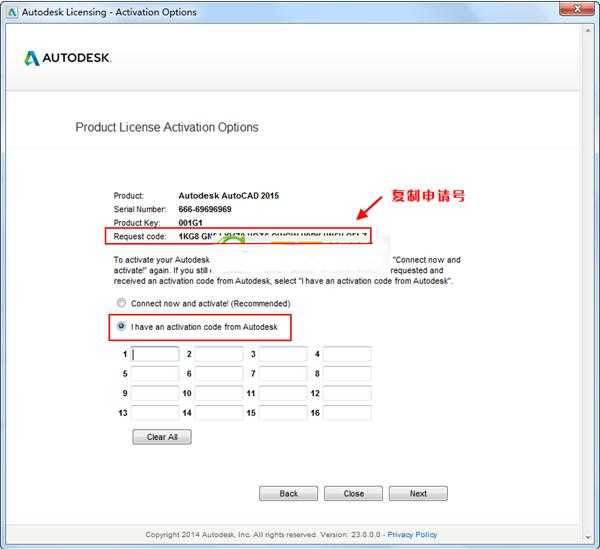
Task: Click activation code field 3
Action: 283,354
